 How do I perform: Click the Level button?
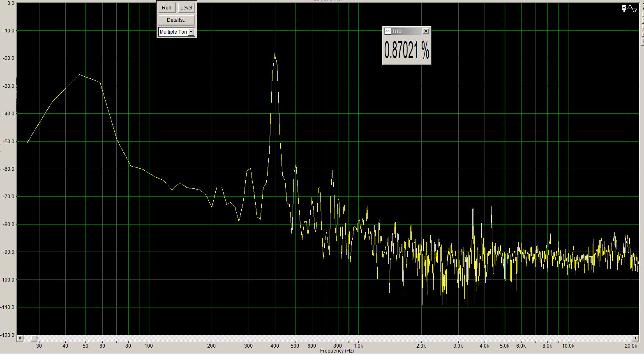186,7
